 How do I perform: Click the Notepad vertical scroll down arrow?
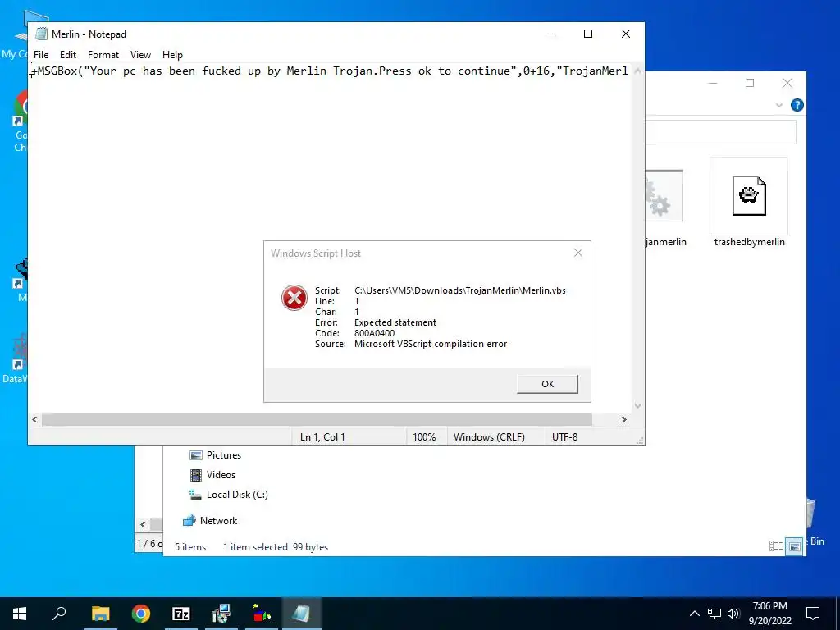tap(637, 406)
